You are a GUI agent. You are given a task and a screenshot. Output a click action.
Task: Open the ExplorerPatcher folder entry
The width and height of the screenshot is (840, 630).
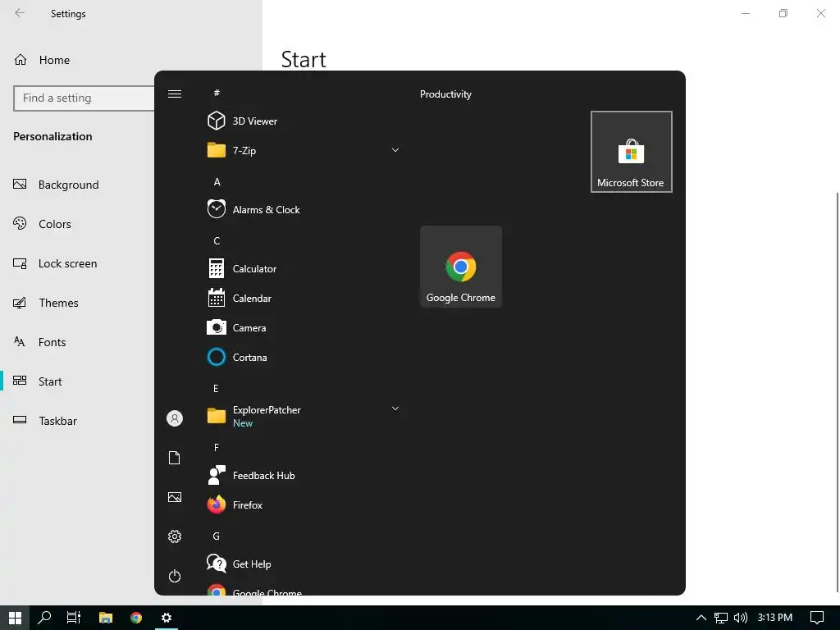pyautogui.click(x=304, y=416)
